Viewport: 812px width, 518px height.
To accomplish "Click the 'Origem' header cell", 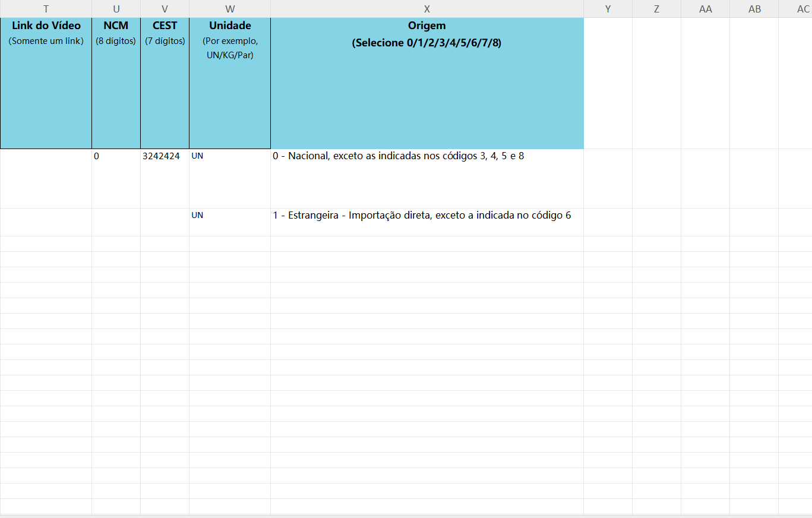I will (x=427, y=83).
